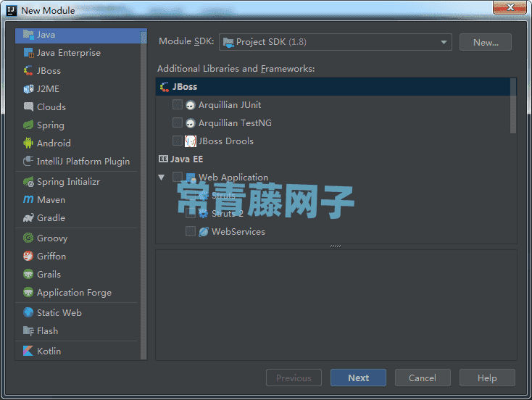
Task: Select Static Web module type
Action: [78, 312]
